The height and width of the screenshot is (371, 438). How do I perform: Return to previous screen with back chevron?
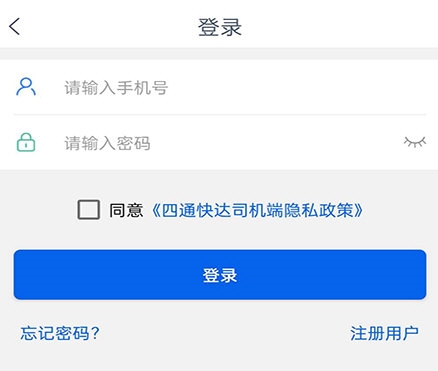(15, 26)
